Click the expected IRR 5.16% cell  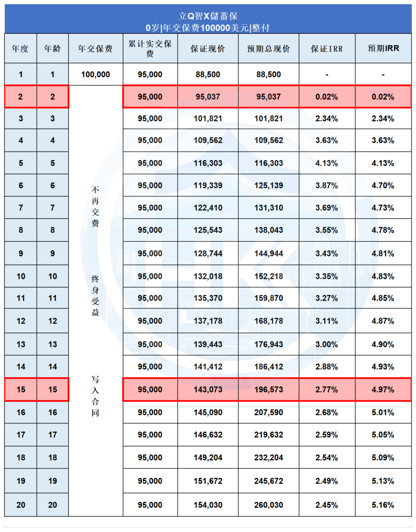click(x=383, y=505)
